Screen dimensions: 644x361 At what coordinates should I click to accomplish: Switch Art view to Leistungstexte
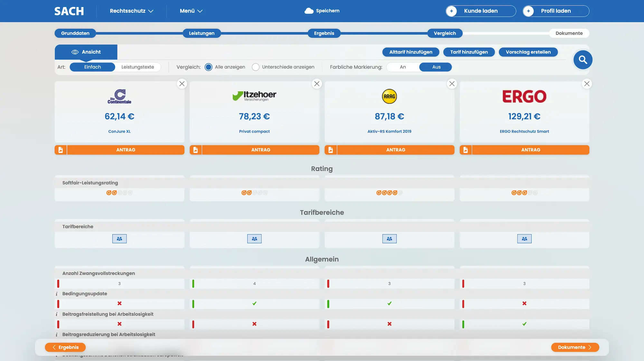coord(137,67)
